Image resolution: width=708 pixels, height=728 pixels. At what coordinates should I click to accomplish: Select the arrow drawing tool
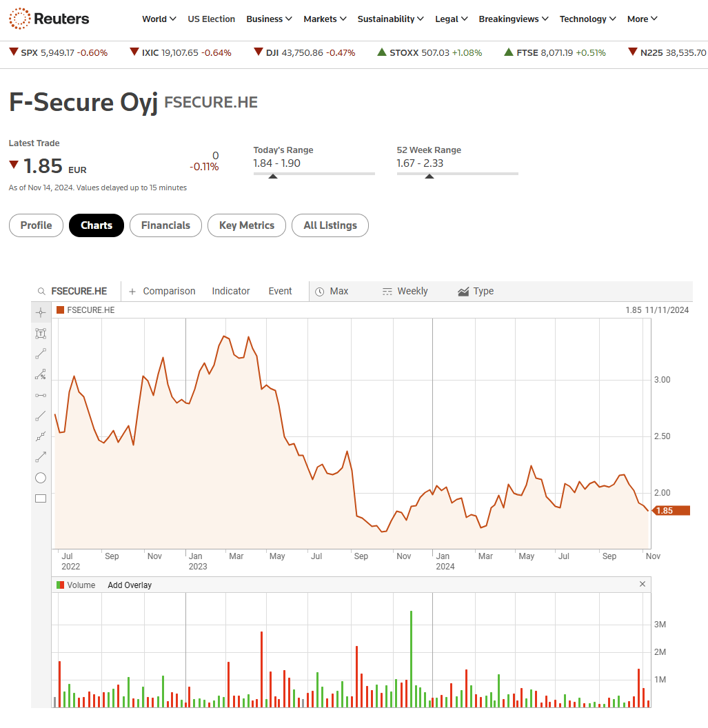(x=41, y=457)
